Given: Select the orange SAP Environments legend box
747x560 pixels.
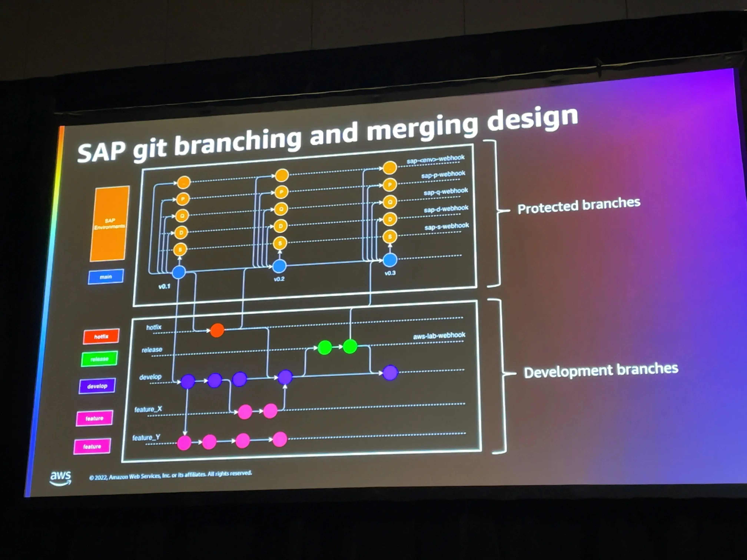Looking at the screenshot, I should [110, 224].
